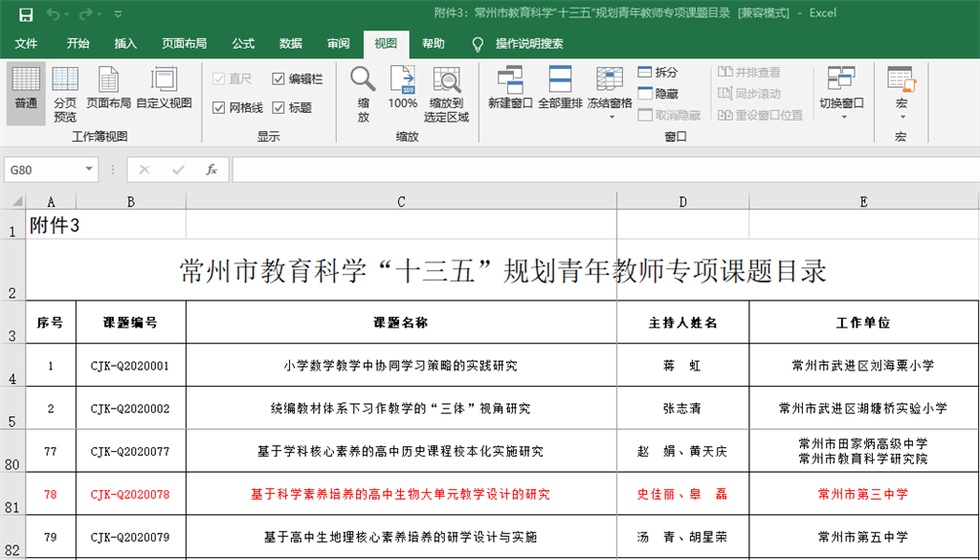Switch to the 审阅 ribbon tab
The width and height of the screenshot is (980, 560).
tap(338, 44)
